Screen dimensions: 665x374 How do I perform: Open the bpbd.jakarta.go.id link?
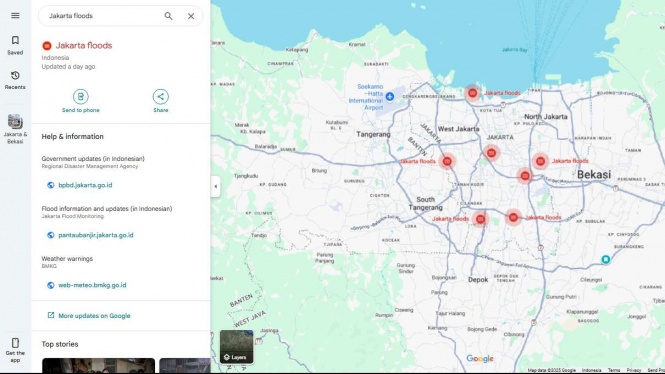pyautogui.click(x=85, y=185)
